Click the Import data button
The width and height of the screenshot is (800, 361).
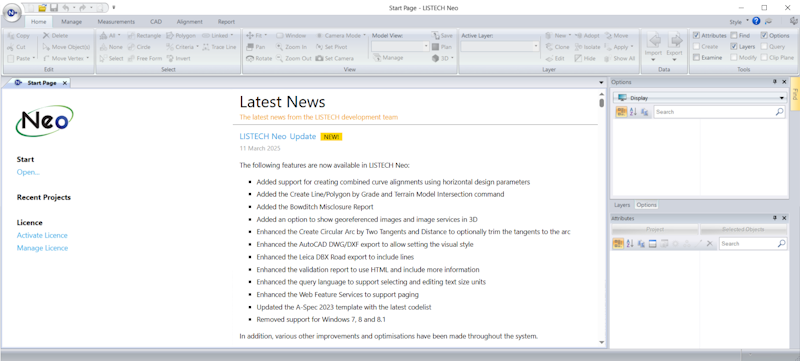click(653, 47)
